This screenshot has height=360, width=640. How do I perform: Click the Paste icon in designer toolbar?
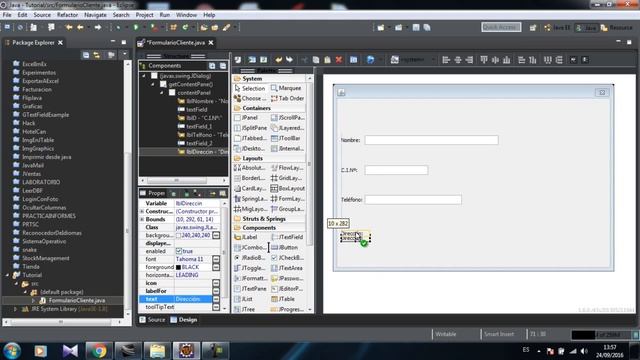pyautogui.click(x=327, y=60)
